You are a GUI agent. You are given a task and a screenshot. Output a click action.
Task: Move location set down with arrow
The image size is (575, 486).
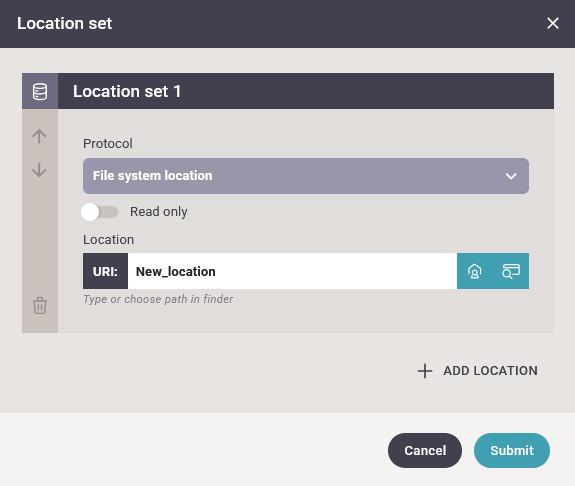coord(39,170)
